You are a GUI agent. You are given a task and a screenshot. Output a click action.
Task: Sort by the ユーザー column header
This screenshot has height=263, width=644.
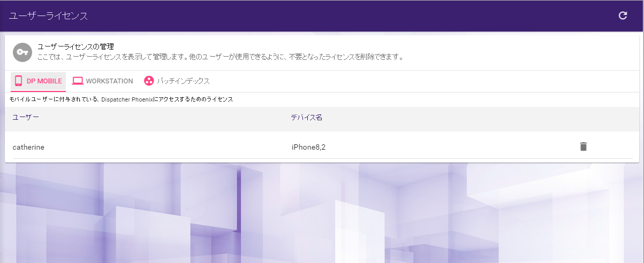26,117
